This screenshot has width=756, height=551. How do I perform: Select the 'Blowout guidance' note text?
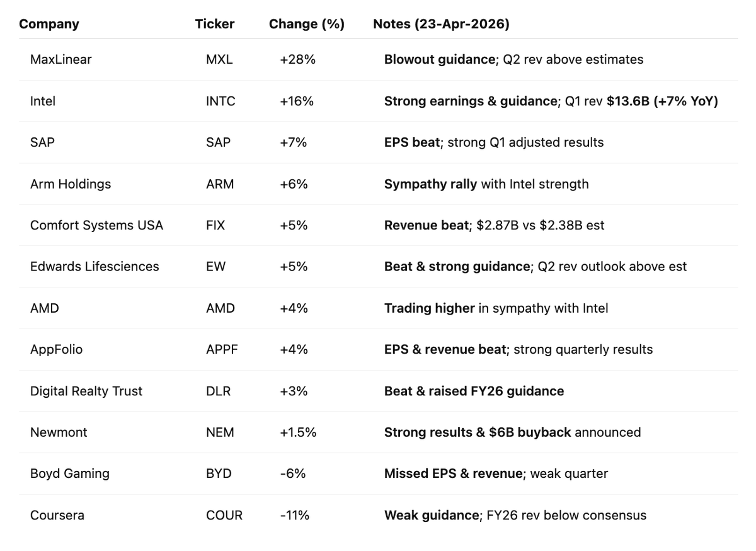[x=439, y=59]
